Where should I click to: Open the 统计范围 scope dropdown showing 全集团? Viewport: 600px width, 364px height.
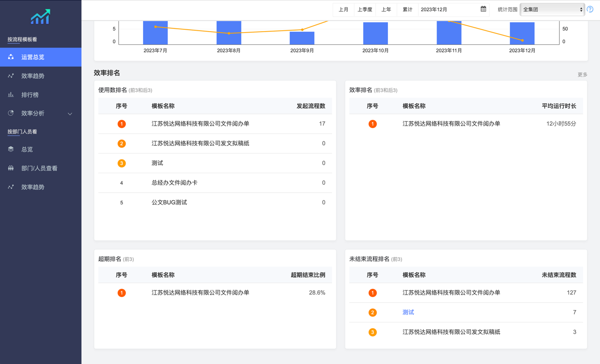click(552, 9)
